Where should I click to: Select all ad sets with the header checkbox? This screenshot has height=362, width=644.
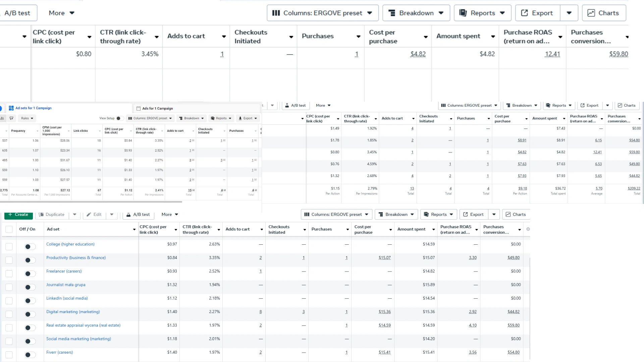point(9,229)
